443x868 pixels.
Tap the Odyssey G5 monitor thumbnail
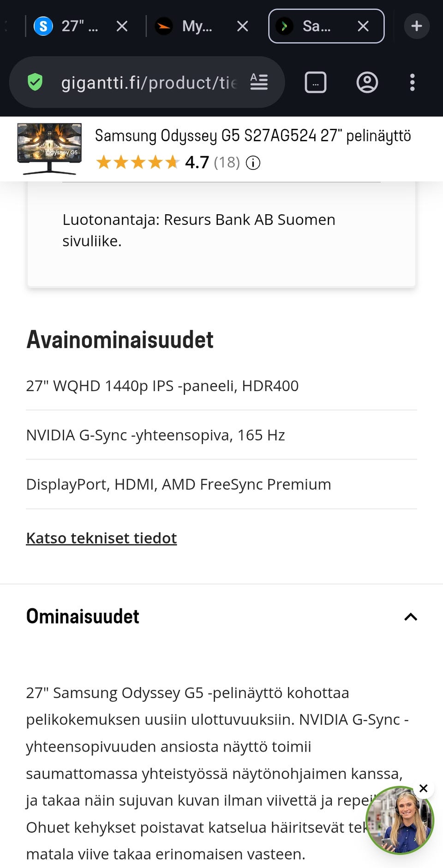click(49, 149)
